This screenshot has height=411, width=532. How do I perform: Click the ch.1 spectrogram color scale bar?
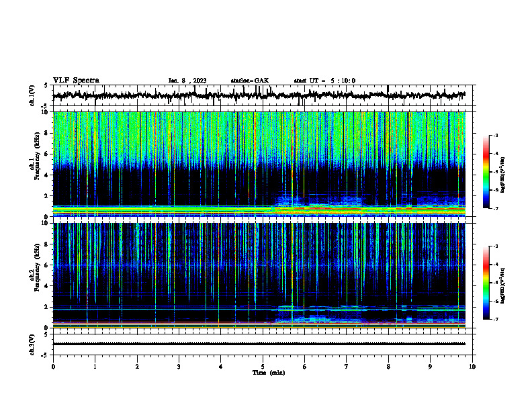pos(486,172)
